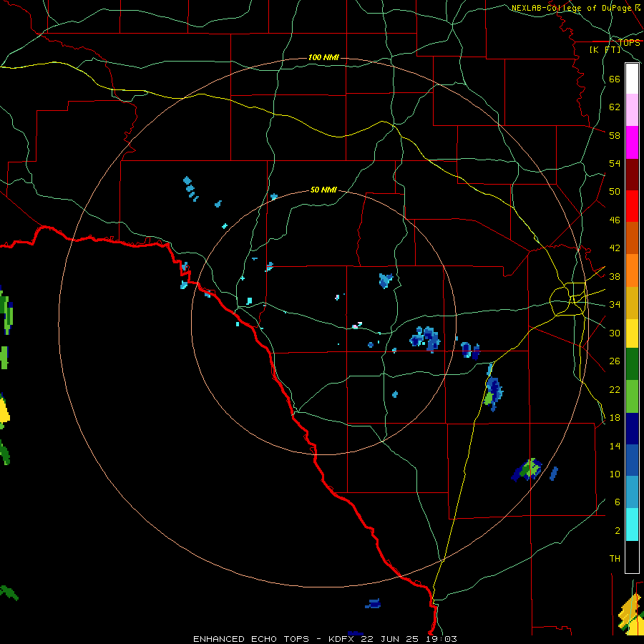
Task: Click the black TH legend swatch
Action: [632, 557]
